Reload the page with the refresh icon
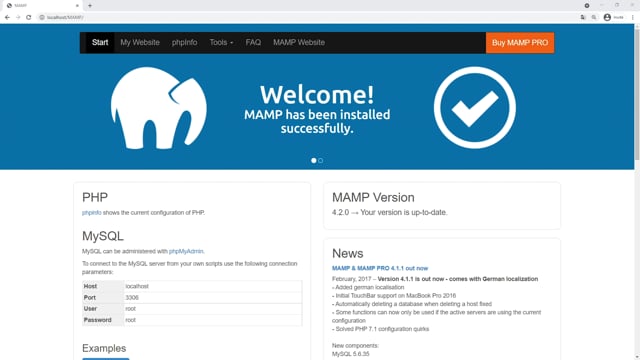 pos(29,17)
